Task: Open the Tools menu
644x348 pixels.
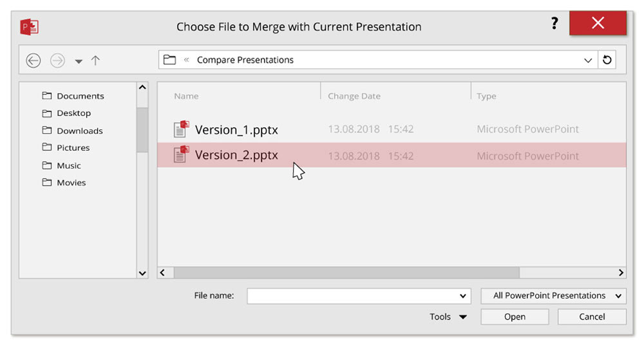Action: pyautogui.click(x=448, y=316)
